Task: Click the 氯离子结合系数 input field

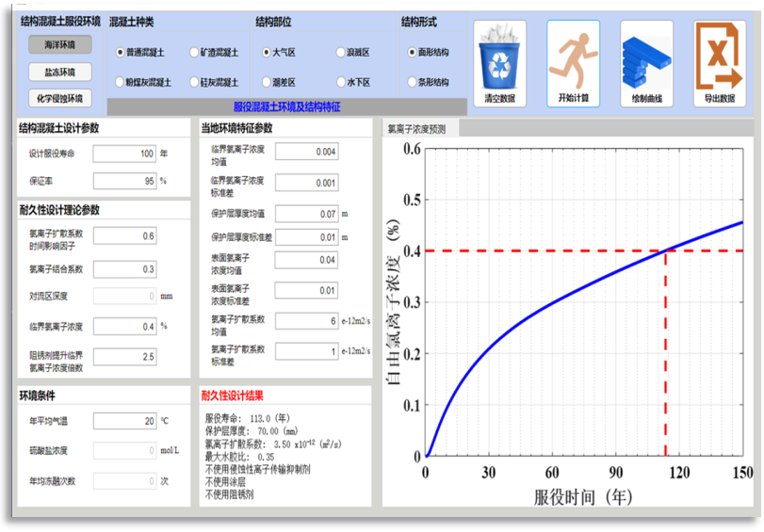Action: [x=125, y=269]
